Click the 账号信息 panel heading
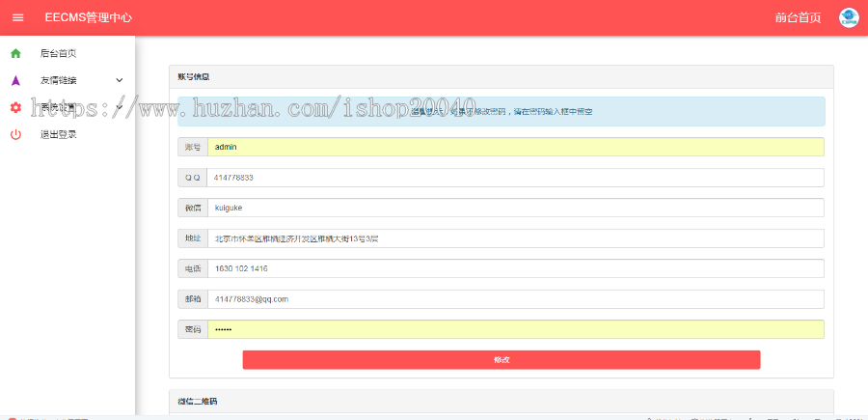Image resolution: width=868 pixels, height=420 pixels. coord(193,77)
